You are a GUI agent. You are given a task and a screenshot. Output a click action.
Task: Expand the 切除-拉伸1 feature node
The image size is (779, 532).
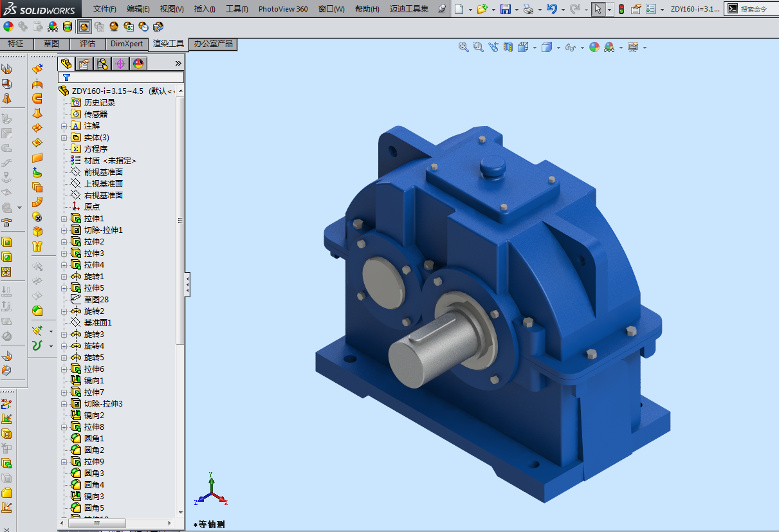64,230
